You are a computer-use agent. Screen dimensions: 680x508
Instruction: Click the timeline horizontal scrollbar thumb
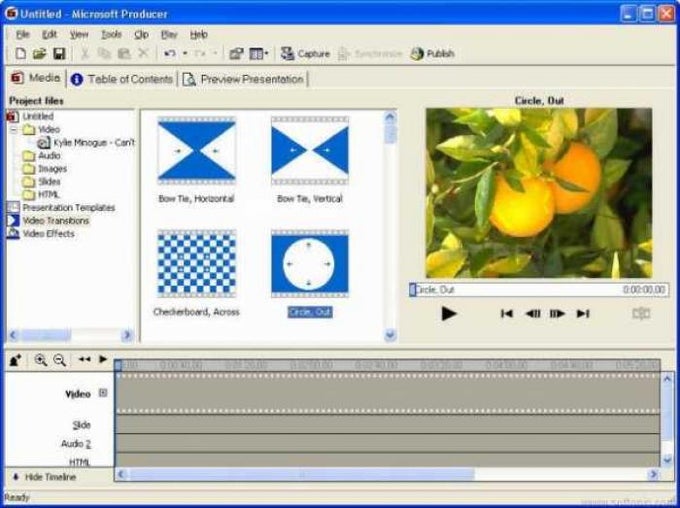coord(302,475)
